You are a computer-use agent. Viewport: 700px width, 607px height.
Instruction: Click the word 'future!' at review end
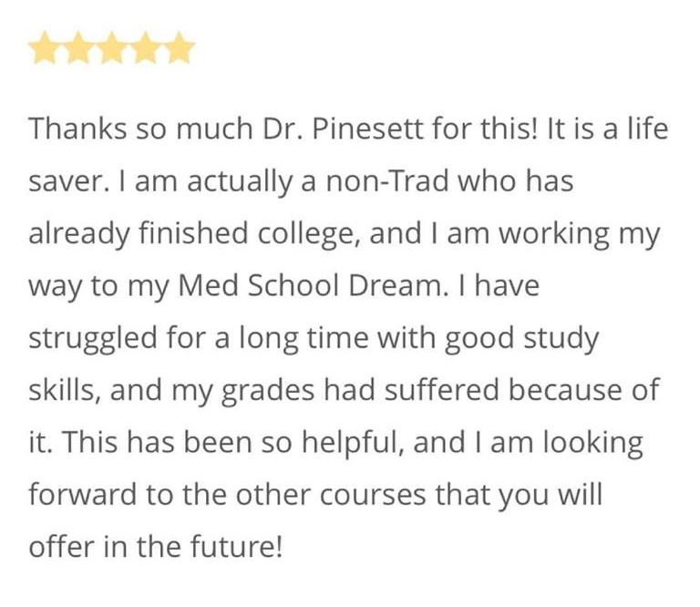(x=237, y=546)
